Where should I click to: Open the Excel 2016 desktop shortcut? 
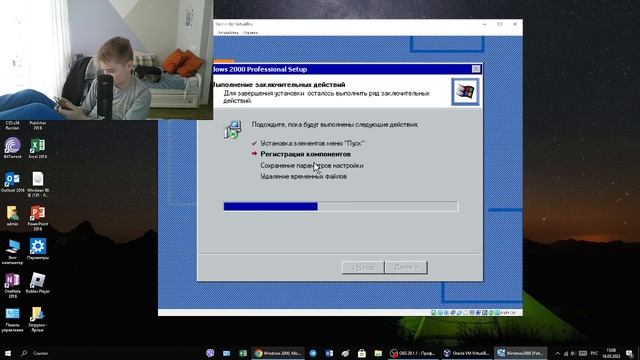(38, 148)
